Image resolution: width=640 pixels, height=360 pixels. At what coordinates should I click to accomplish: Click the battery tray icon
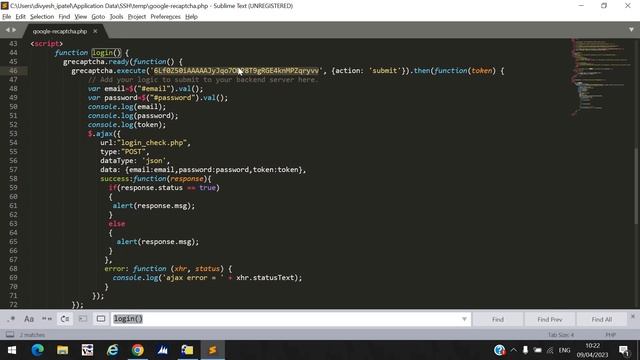point(538,350)
